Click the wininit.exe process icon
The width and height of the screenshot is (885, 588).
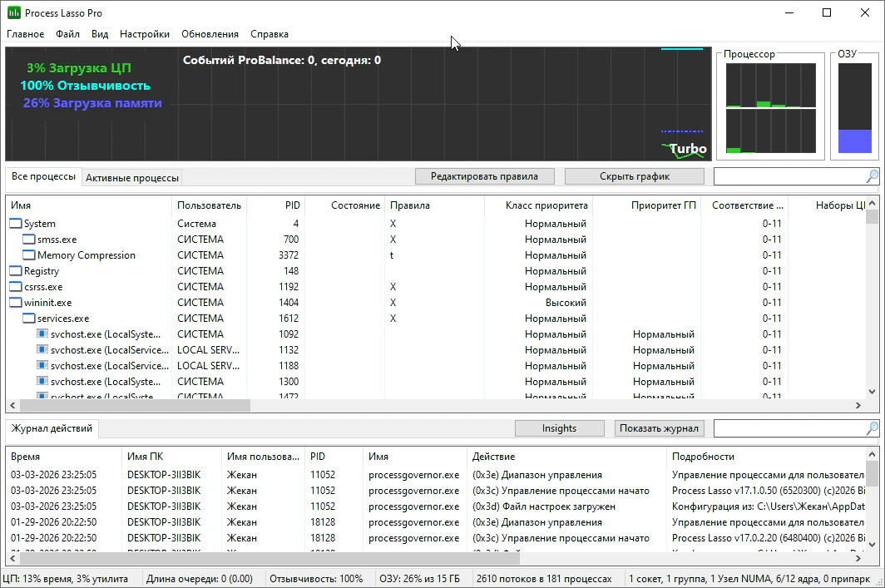(x=16, y=303)
